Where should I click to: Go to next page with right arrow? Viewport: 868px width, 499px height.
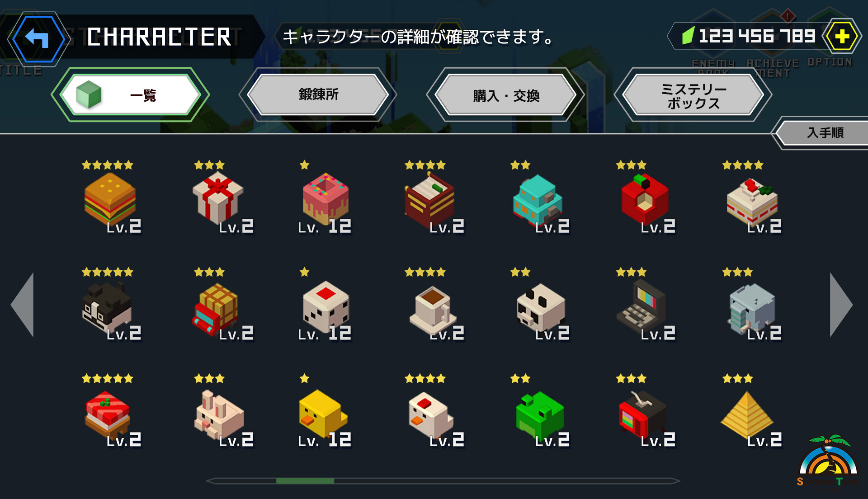click(x=841, y=305)
